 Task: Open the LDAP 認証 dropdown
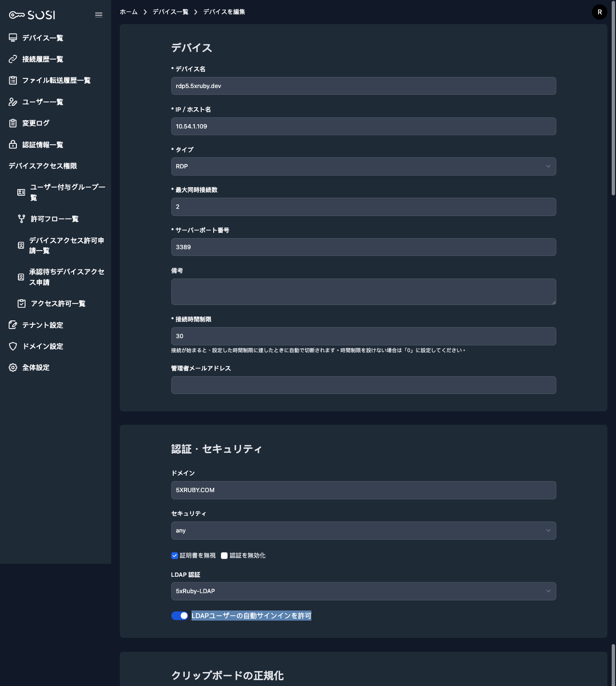click(363, 591)
